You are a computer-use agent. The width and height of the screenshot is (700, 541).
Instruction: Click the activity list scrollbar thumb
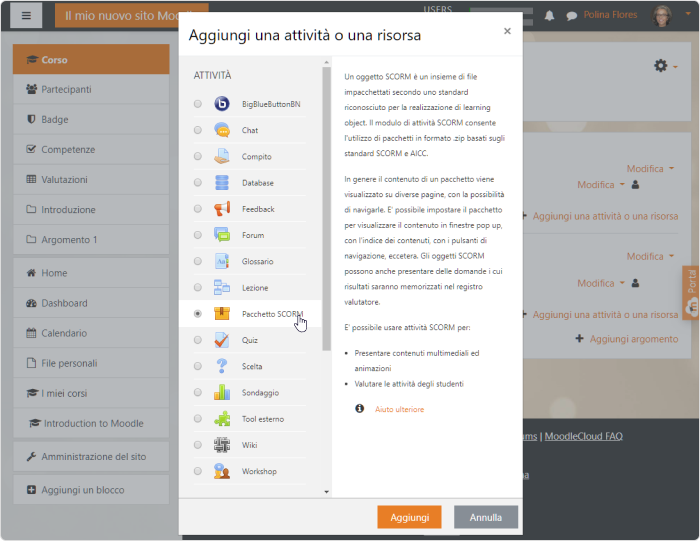click(326, 208)
